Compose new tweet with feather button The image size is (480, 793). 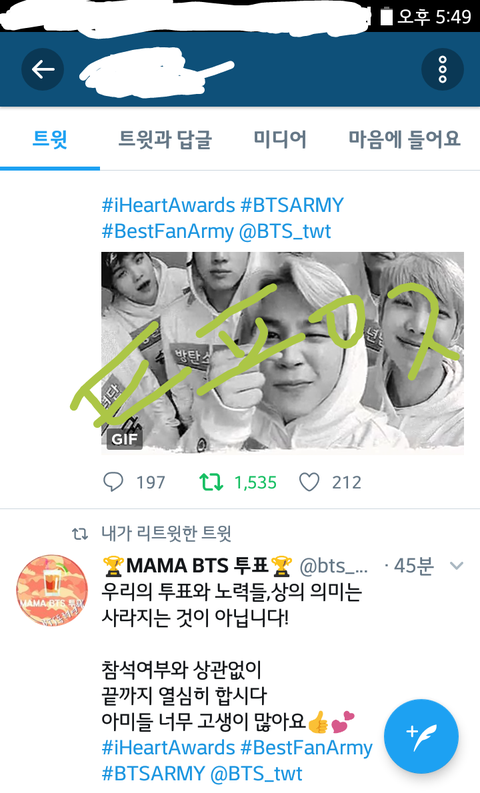421,736
